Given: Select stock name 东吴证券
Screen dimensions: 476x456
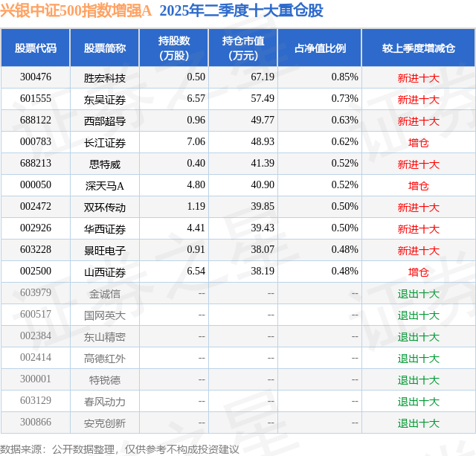Looking at the screenshot, I should coord(105,100).
